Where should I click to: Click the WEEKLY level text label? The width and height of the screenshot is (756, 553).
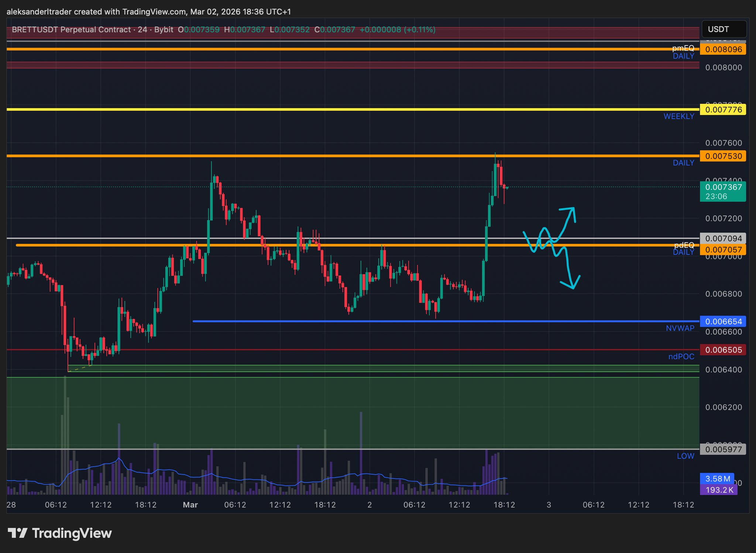(x=678, y=116)
